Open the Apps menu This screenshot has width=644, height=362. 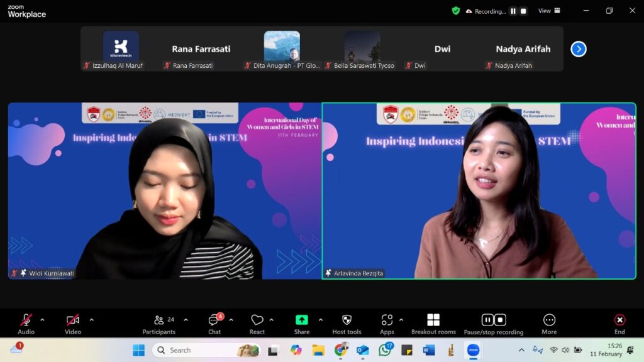point(387,324)
